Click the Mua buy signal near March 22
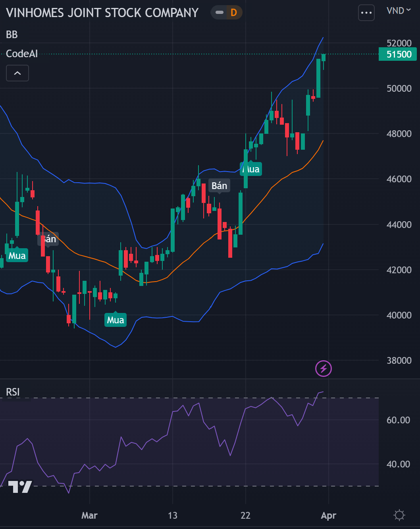The height and width of the screenshot is (529, 420). click(251, 169)
